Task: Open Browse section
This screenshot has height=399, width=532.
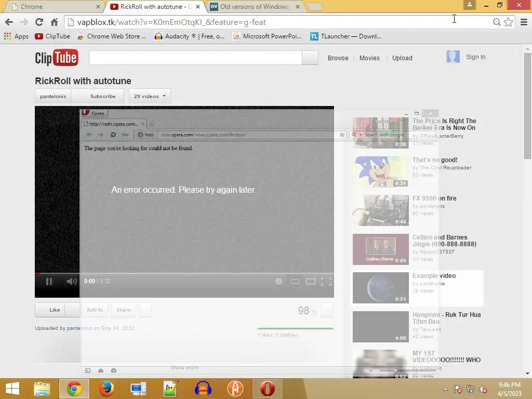Action: coord(338,58)
